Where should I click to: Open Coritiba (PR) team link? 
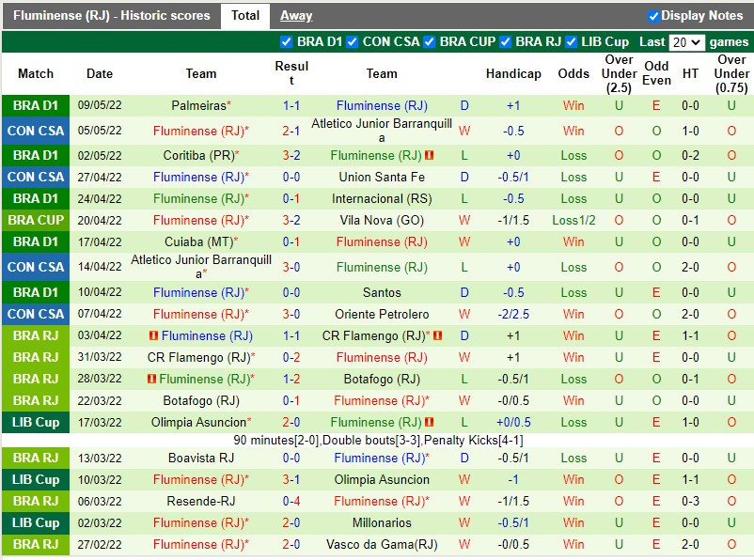[x=198, y=155]
